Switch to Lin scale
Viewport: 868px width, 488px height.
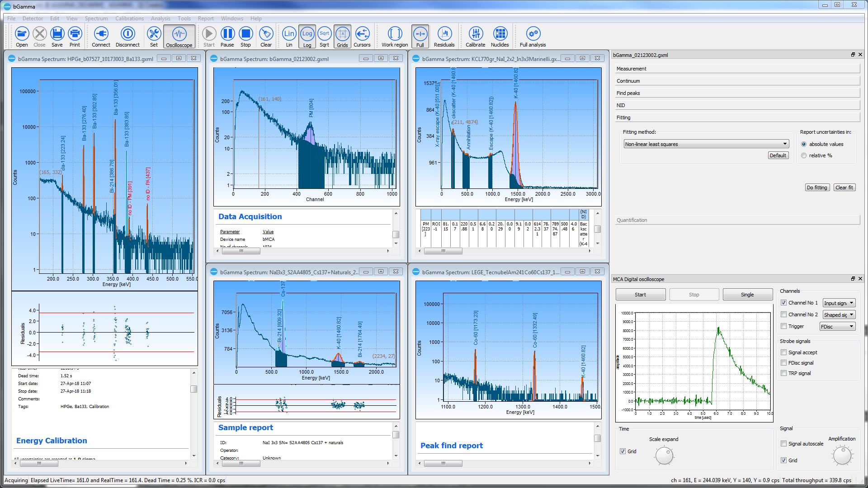[289, 37]
